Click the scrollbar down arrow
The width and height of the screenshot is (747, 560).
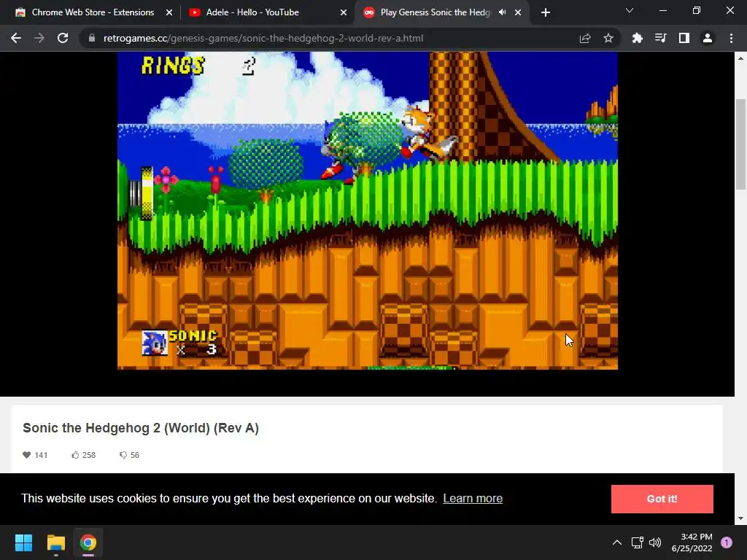tap(740, 518)
